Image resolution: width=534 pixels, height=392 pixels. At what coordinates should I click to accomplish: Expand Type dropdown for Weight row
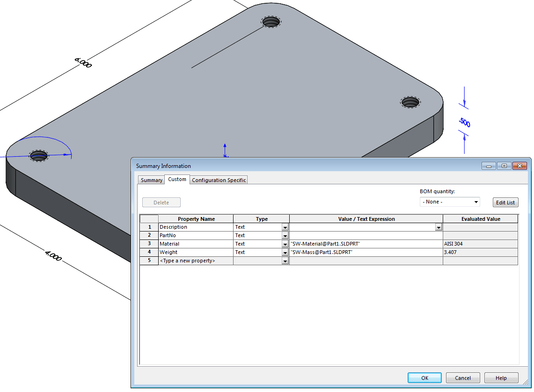(285, 253)
